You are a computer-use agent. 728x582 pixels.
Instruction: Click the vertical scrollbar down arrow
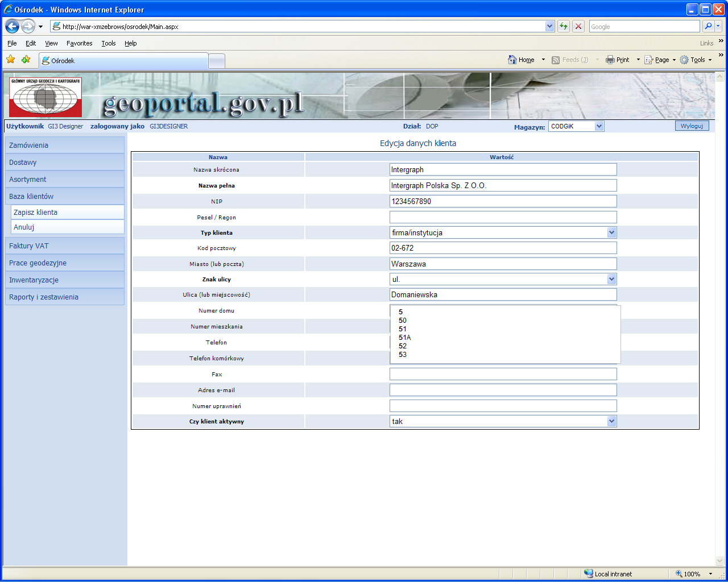719,560
